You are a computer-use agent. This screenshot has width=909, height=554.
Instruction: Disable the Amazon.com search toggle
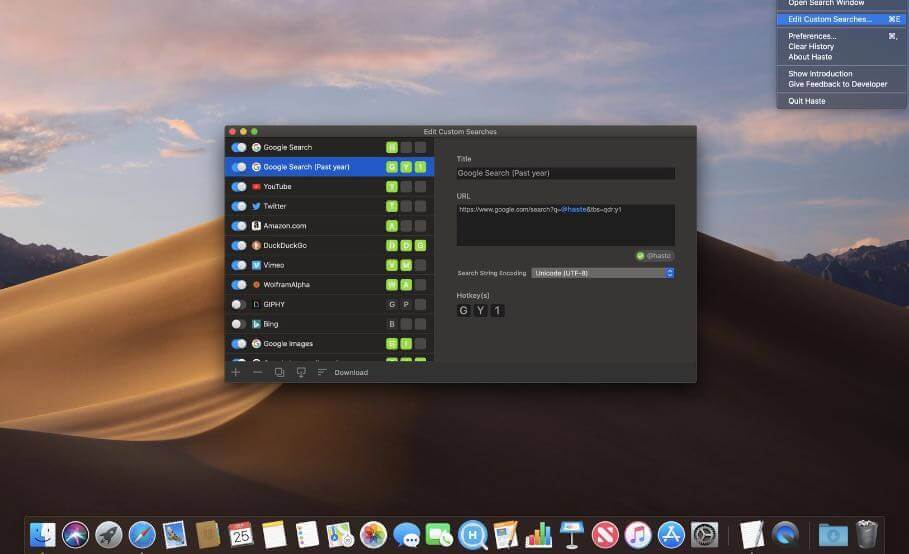pos(239,226)
